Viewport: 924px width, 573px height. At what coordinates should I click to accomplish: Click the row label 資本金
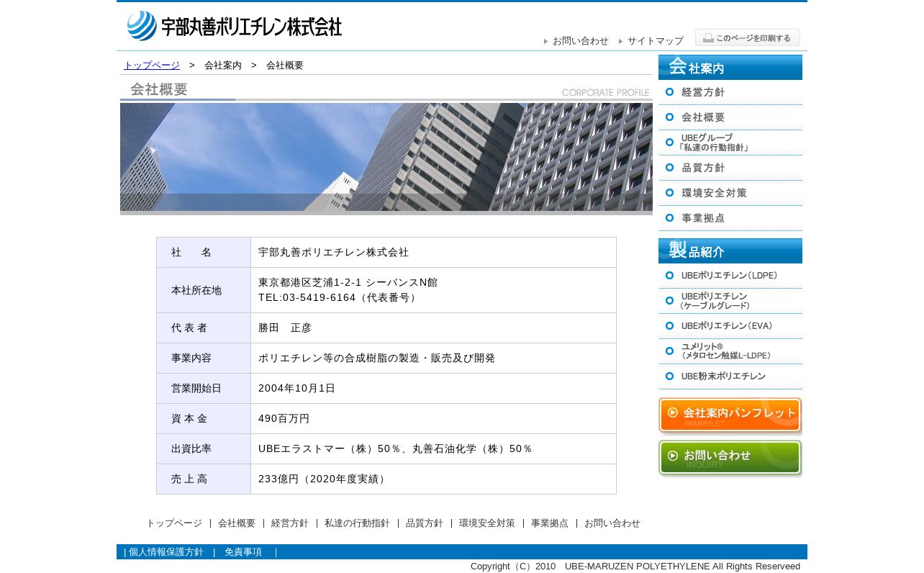189,418
